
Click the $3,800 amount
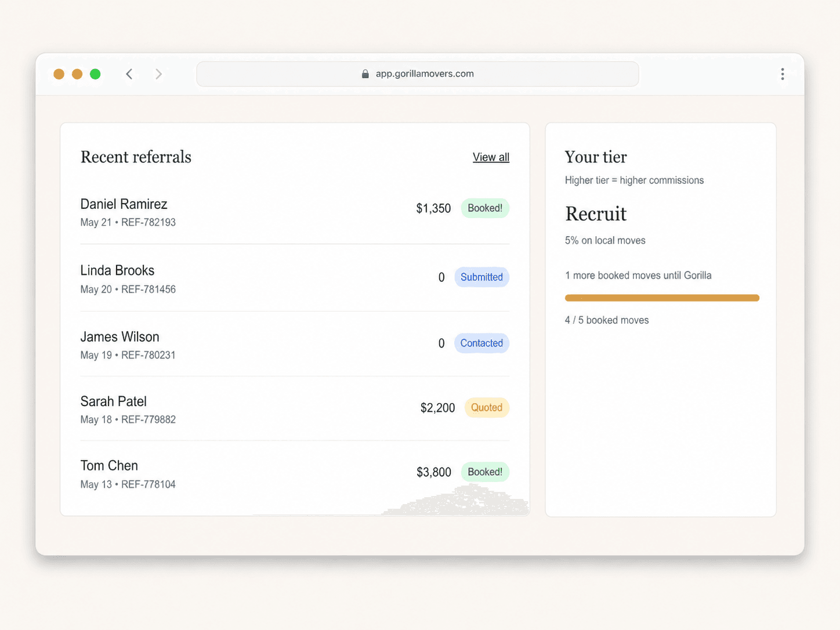(x=434, y=472)
